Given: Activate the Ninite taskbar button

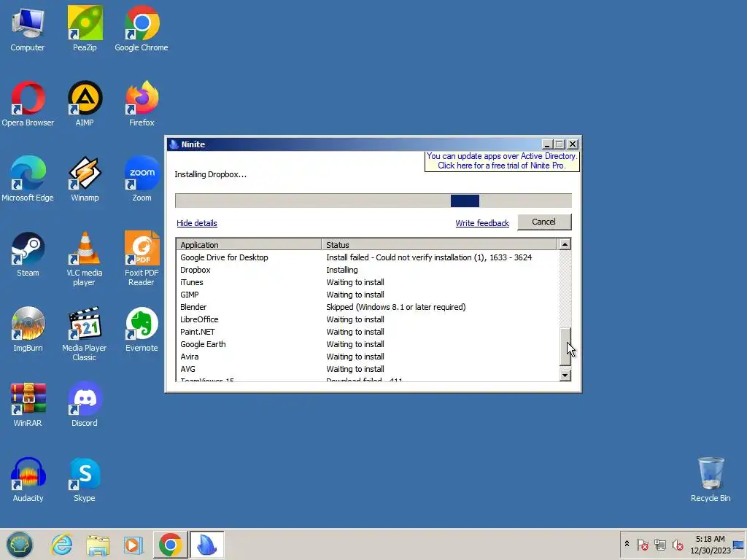Looking at the screenshot, I should pyautogui.click(x=206, y=545).
